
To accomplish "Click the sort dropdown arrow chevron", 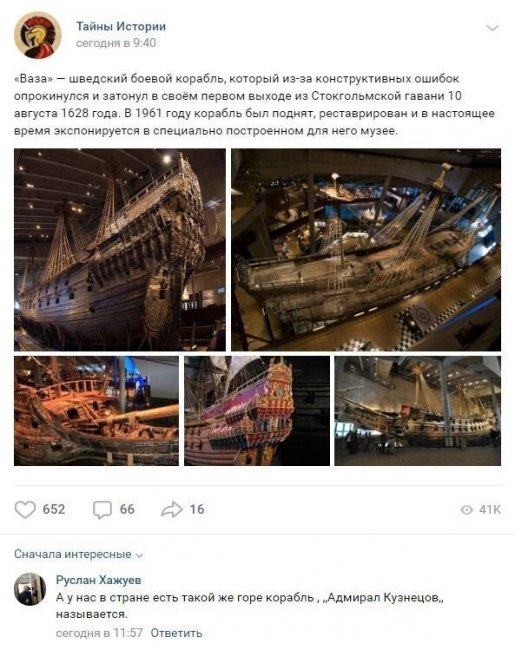I will 139,555.
